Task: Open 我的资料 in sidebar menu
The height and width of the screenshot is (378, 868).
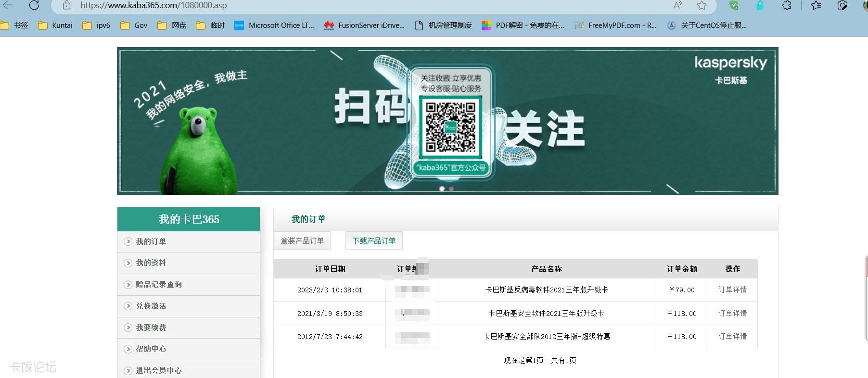Action: pyautogui.click(x=151, y=263)
